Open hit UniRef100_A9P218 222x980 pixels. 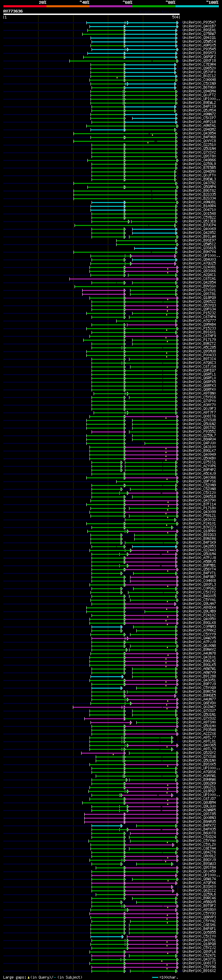[199, 122]
